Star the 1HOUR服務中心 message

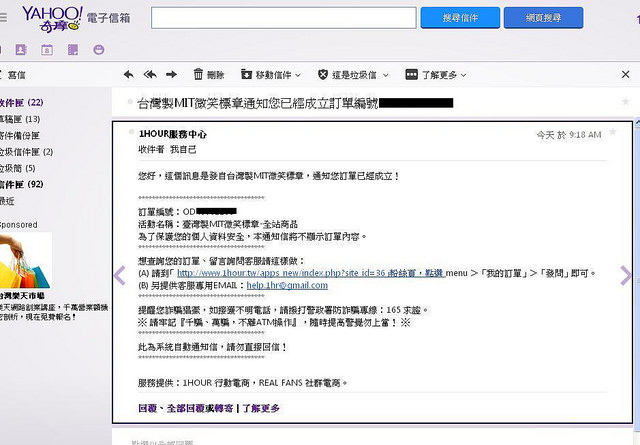(x=613, y=131)
